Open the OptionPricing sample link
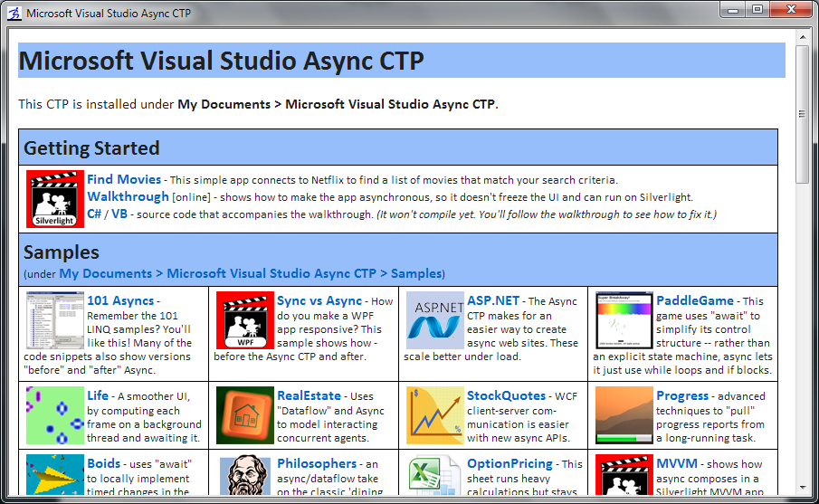The width and height of the screenshot is (819, 504). click(509, 464)
